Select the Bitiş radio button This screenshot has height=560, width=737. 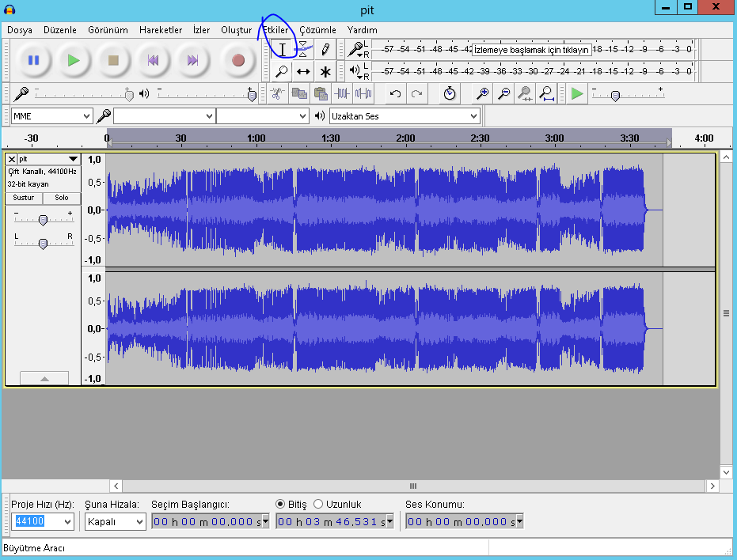pyautogui.click(x=280, y=504)
